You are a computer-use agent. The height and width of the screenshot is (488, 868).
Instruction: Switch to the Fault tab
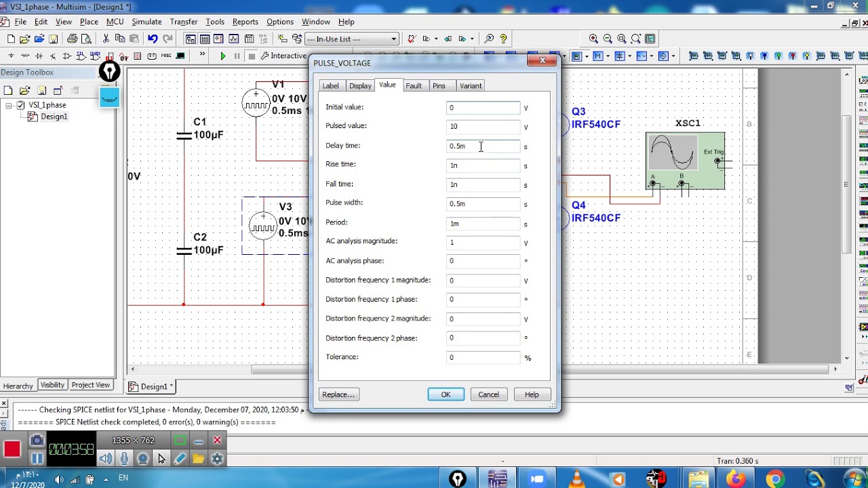(414, 85)
